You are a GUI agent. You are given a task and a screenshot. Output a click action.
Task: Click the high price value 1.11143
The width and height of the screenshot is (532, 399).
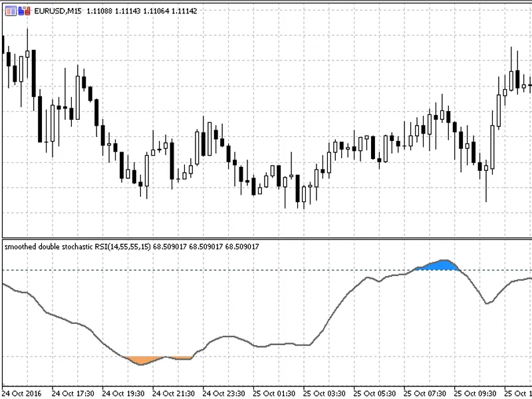click(x=128, y=11)
